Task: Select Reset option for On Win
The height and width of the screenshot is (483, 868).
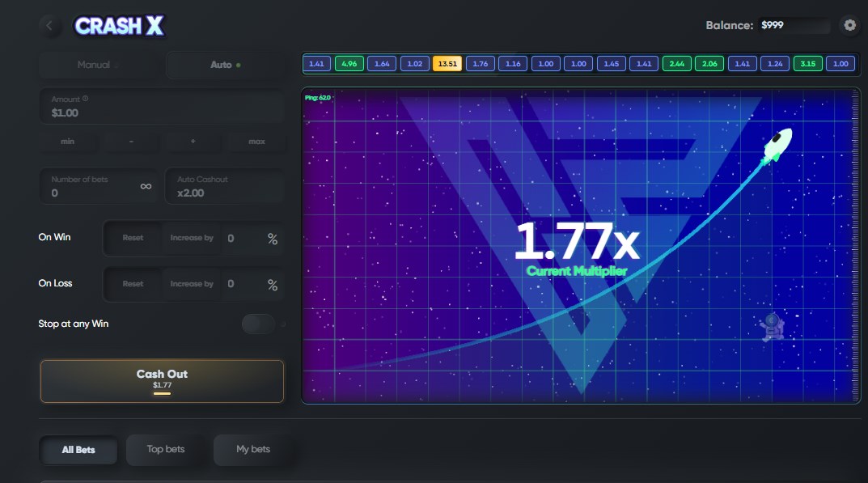Action: [x=133, y=238]
